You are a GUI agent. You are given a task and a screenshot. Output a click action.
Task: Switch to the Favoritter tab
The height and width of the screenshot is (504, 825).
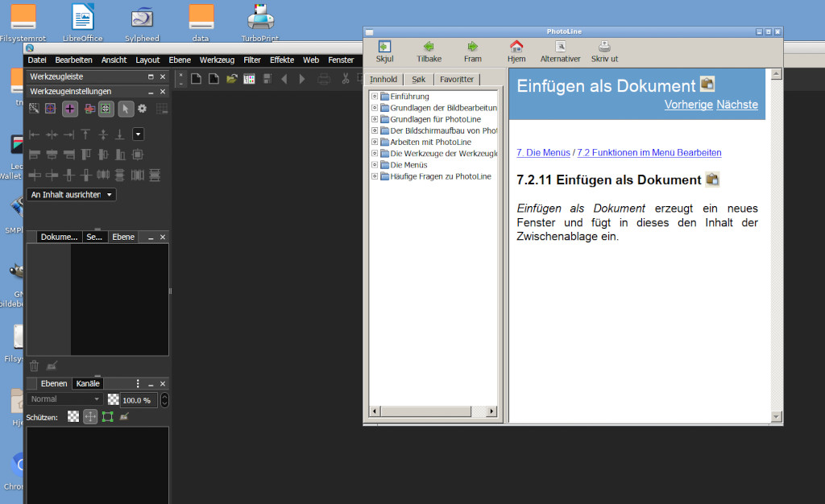457,80
